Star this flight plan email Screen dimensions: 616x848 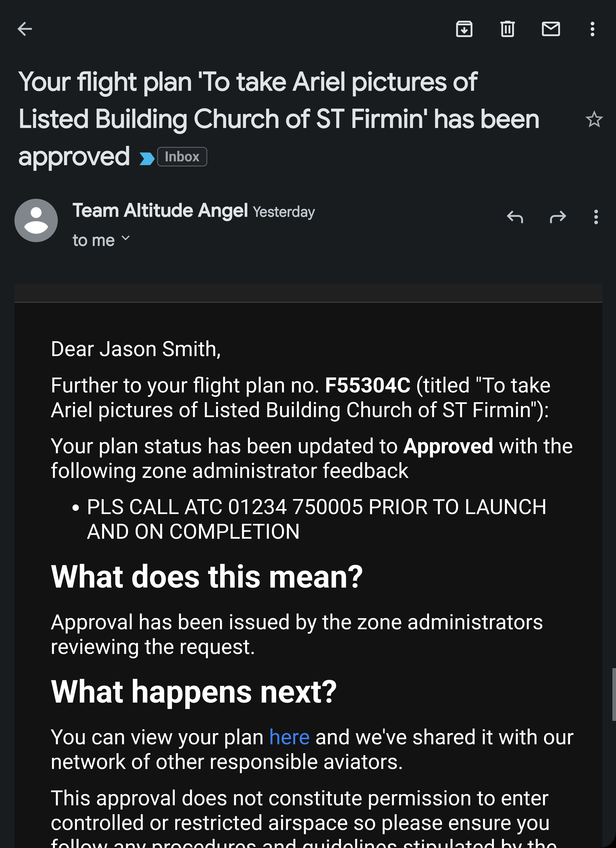[593, 120]
